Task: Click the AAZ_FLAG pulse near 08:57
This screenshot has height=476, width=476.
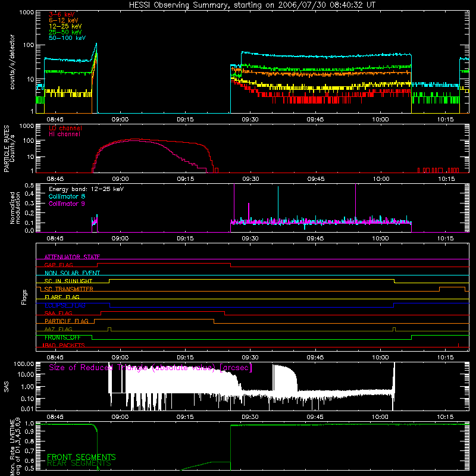Action: 109,330
